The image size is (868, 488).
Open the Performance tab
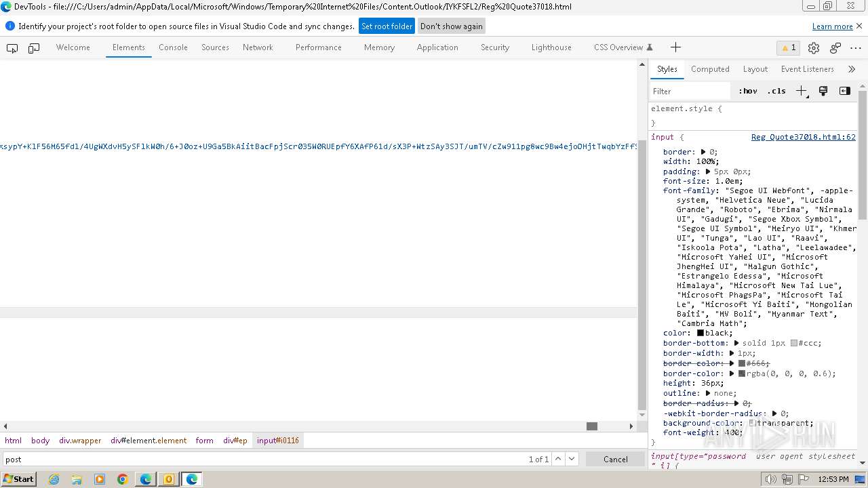[318, 47]
